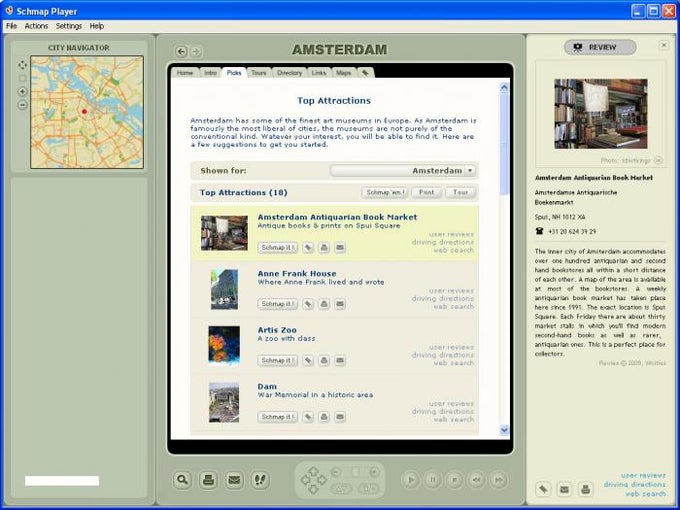Screen dimensions: 680x510
Task: Open user reviews link for Anne Frank House
Action: (x=451, y=291)
